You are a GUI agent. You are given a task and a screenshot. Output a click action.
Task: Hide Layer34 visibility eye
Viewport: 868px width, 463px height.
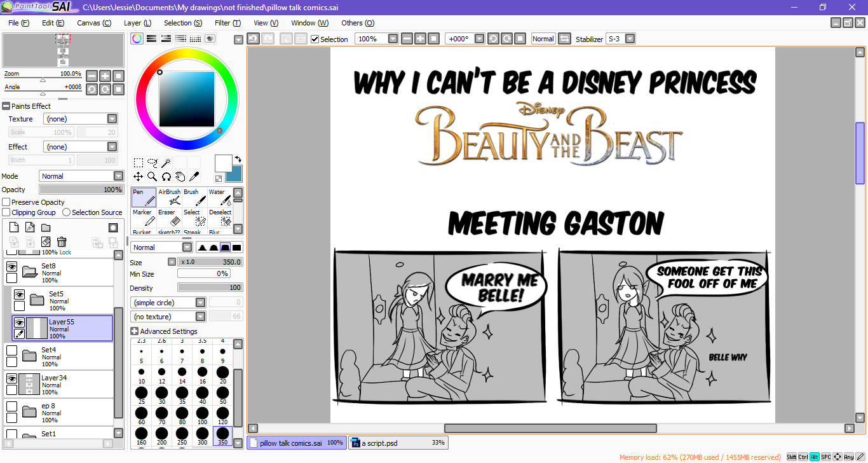point(11,378)
